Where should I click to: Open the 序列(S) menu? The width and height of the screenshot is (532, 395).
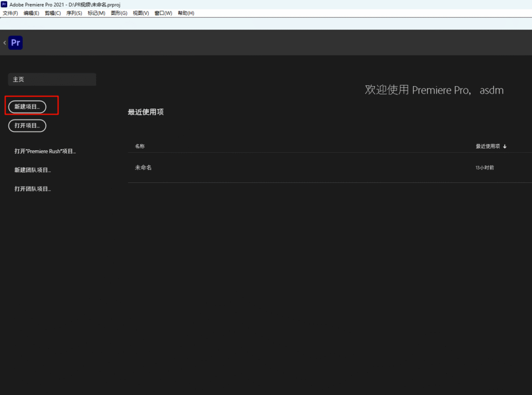coord(74,13)
